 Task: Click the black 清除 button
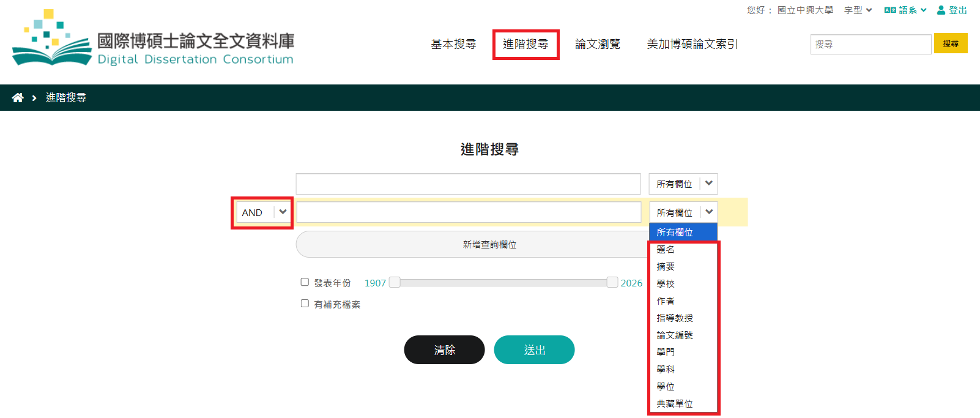coord(444,349)
